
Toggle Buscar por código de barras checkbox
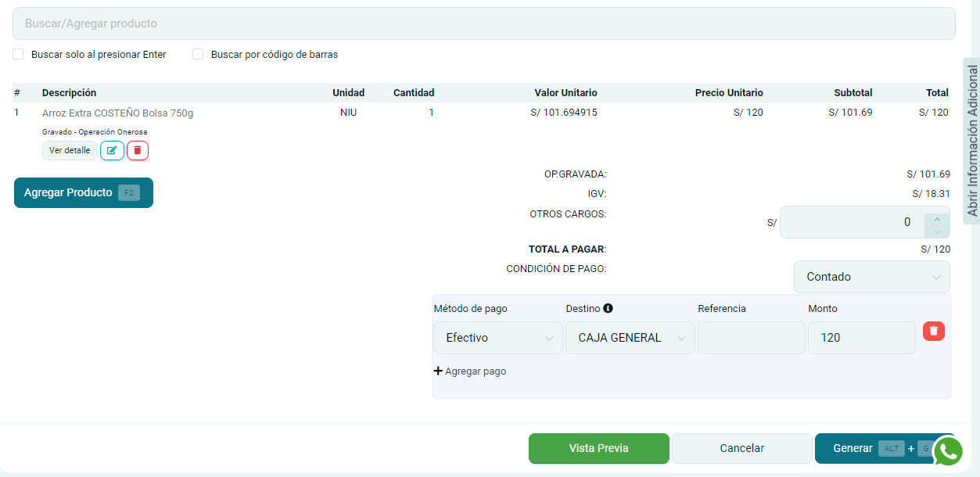198,55
